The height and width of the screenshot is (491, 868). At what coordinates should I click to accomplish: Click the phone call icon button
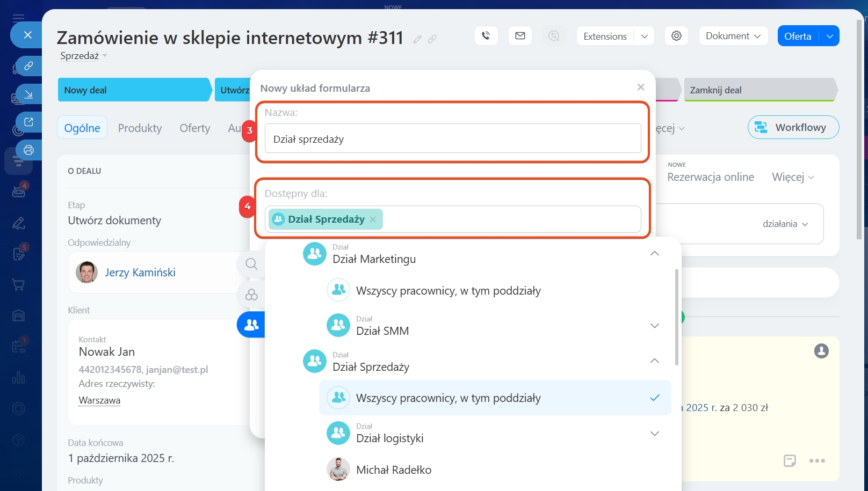coord(486,36)
